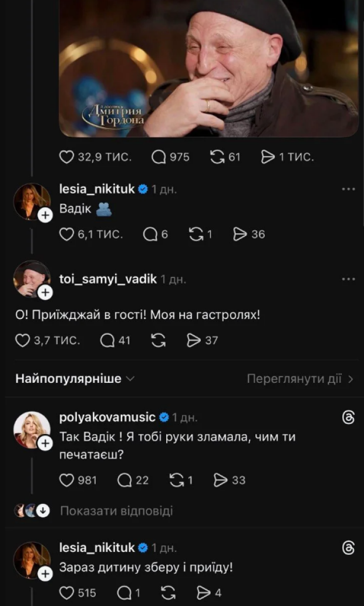This screenshot has width=364, height=606.
Task: Like the main post with 32,9 тис. likes
Action: 67,157
